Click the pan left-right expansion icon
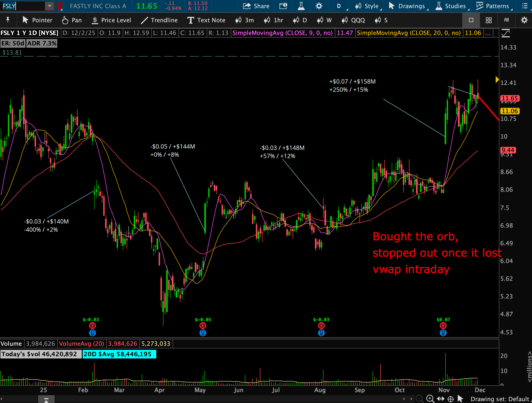Image resolution: width=532 pixels, height=403 pixels. [x=440, y=399]
